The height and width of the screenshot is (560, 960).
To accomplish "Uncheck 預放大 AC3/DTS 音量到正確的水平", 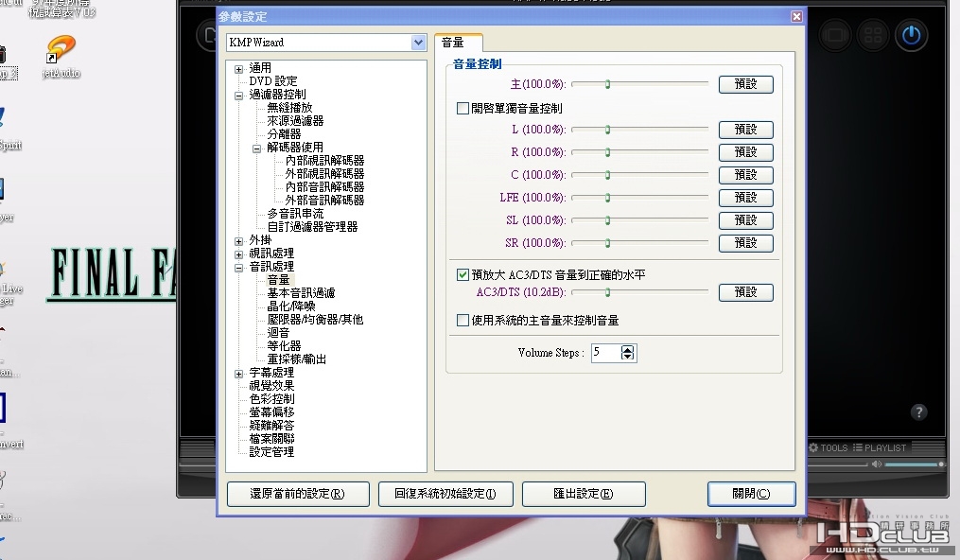I will [x=463, y=275].
